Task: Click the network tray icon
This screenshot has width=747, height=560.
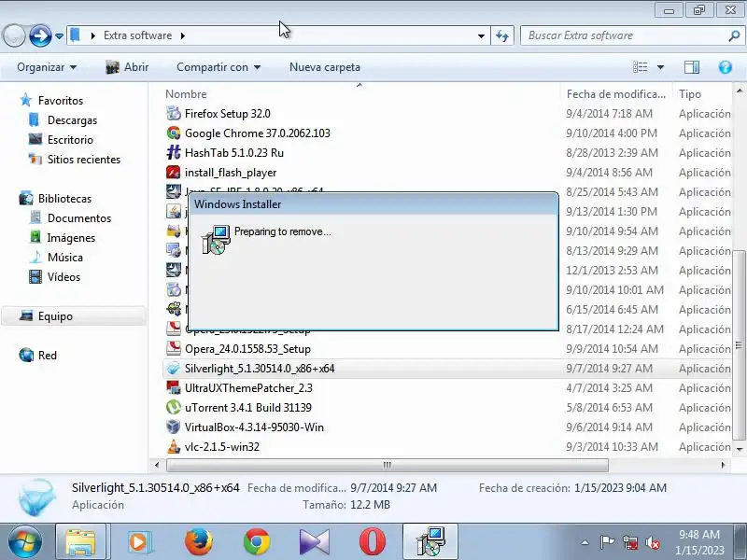Action: coord(630,542)
